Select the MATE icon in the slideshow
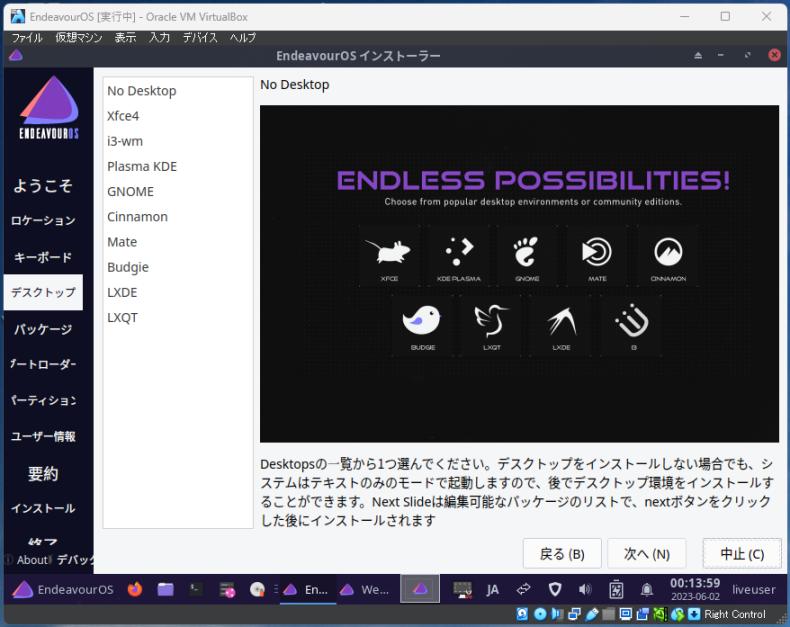The width and height of the screenshot is (790, 627). [597, 252]
